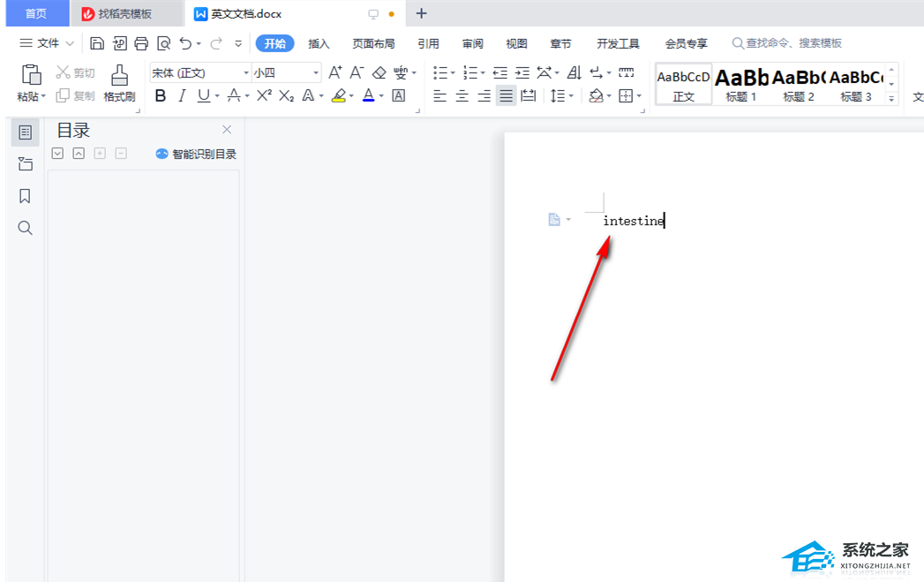The height and width of the screenshot is (582, 924).
Task: Apply superscript formatting
Action: click(x=264, y=95)
